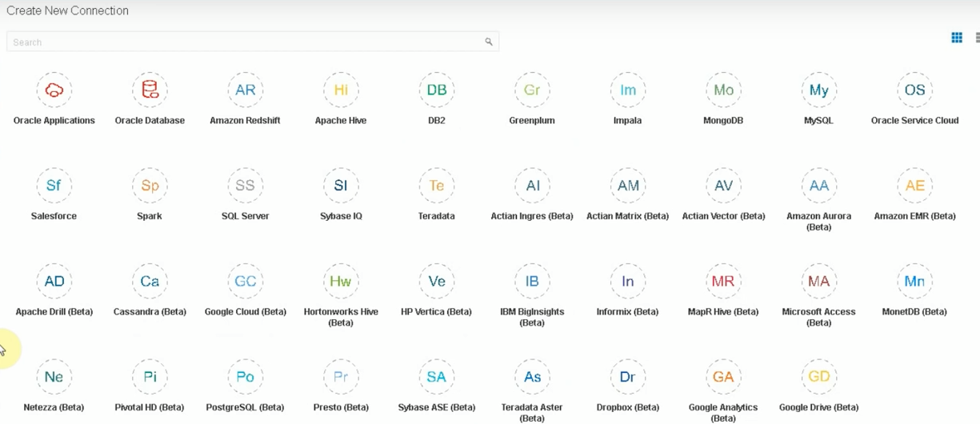Click the Search connections input field
This screenshot has width=980, height=424.
(240, 42)
